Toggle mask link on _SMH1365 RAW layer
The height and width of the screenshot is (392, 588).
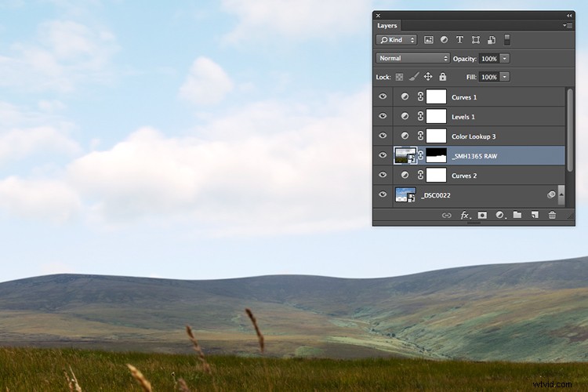coord(421,155)
